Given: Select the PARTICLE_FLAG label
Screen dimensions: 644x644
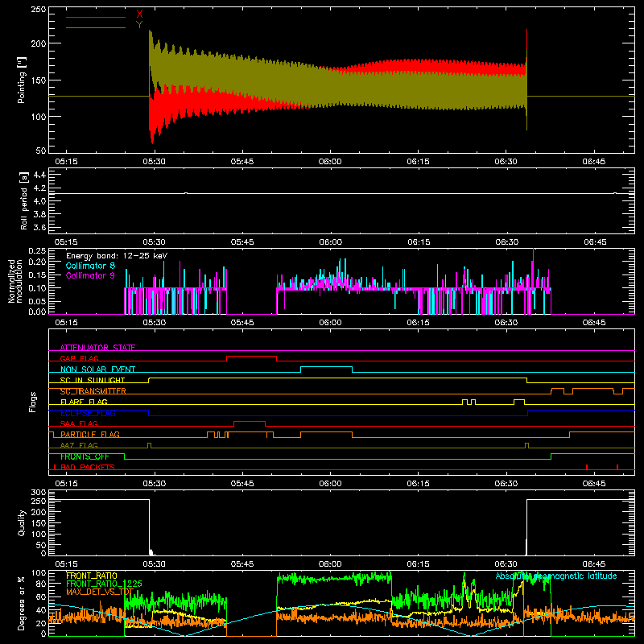Looking at the screenshot, I should (90, 434).
